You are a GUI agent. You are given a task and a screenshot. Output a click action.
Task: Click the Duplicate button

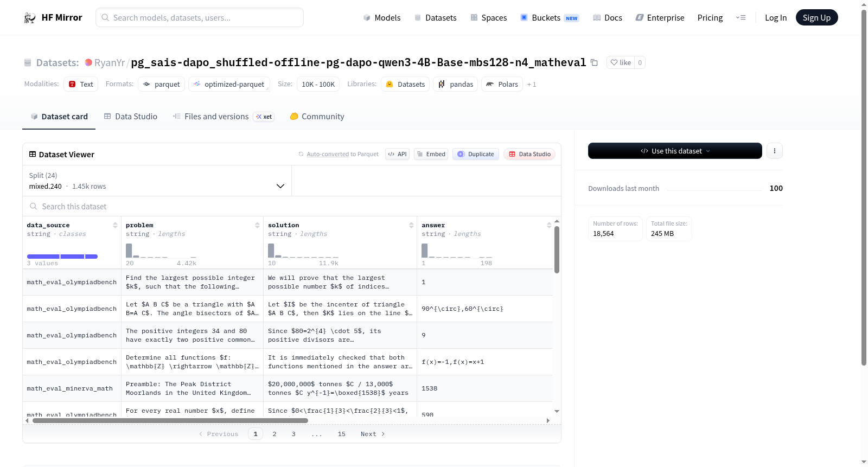475,154
